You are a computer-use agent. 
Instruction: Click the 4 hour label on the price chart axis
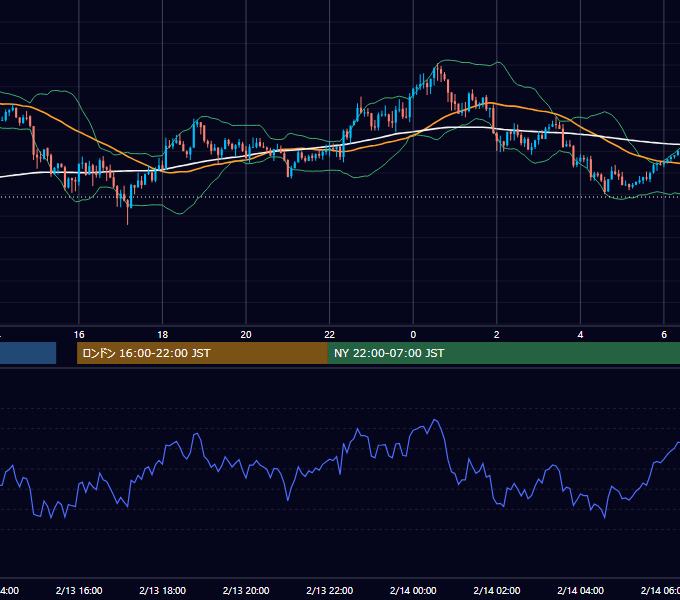(580, 335)
